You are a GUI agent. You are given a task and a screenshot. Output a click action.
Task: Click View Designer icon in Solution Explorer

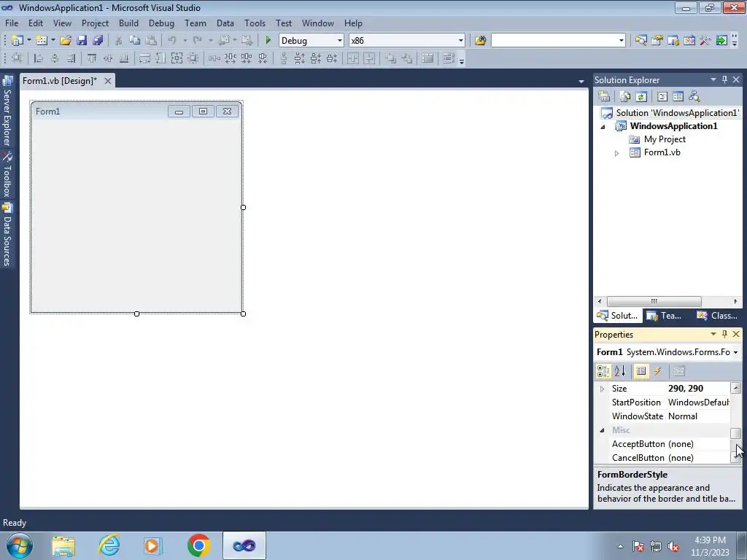click(x=678, y=96)
